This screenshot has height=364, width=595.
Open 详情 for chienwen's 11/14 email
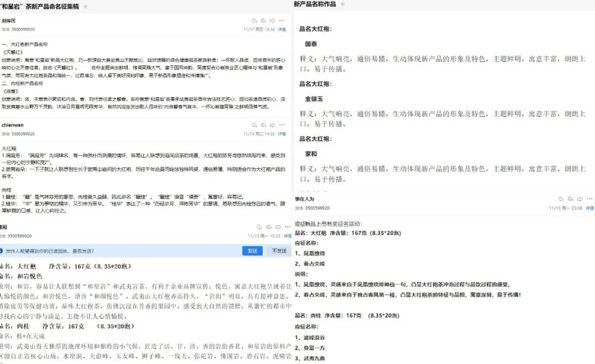282,134
